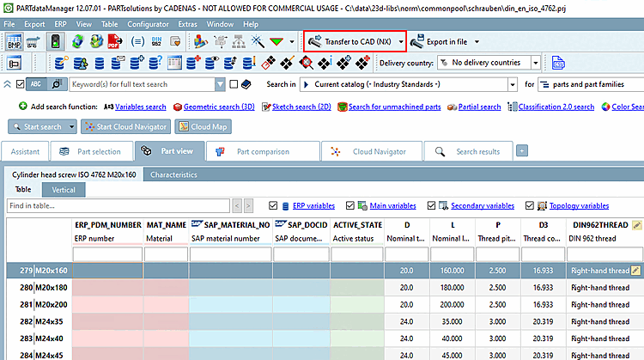Viewport: 644px width, 360px height.
Task: Uncheck the Secondary variables checkbox
Action: (431, 205)
